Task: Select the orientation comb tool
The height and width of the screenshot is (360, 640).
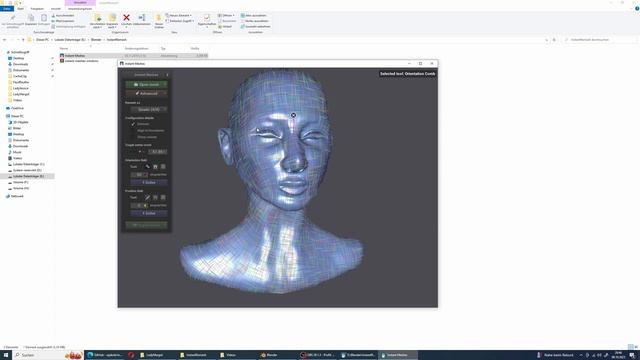Action: coord(147,167)
